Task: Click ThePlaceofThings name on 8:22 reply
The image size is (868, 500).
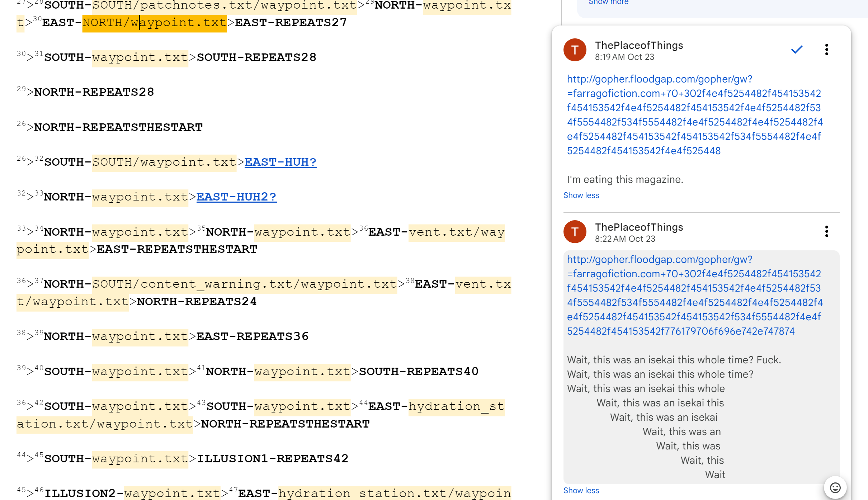Action: click(639, 227)
